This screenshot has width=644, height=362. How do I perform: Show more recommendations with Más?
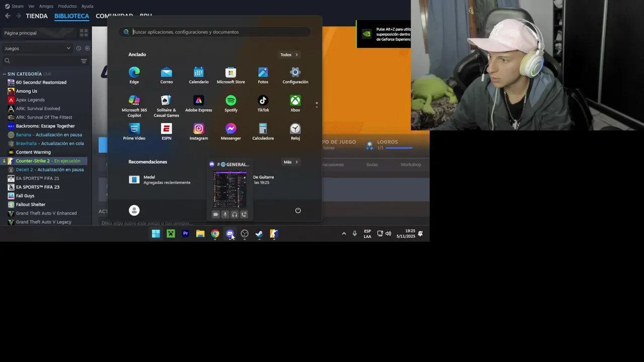tap(291, 162)
